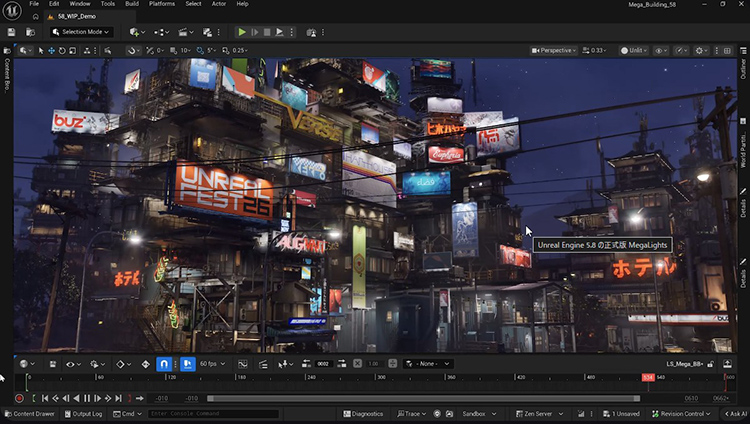Click the Sequencer time range scrollbar

[x=423, y=398]
